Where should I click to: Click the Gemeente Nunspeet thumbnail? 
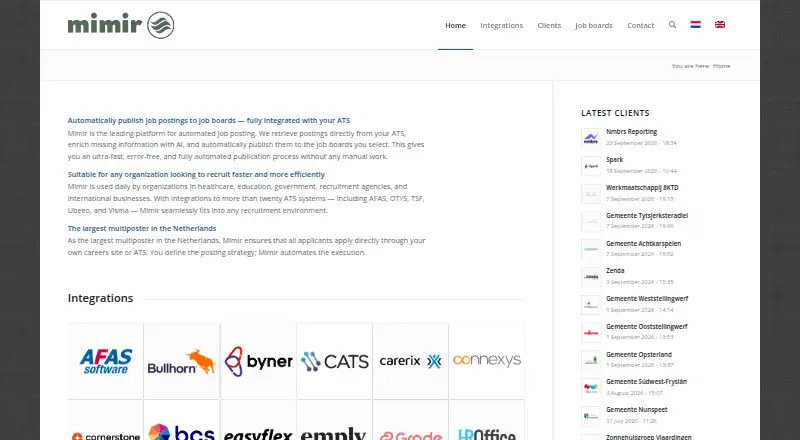click(591, 417)
